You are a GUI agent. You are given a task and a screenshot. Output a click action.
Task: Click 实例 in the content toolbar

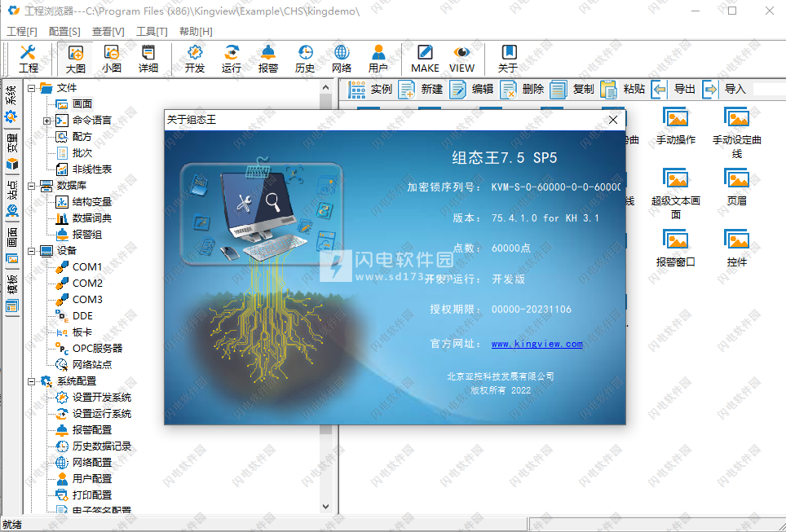click(x=370, y=89)
